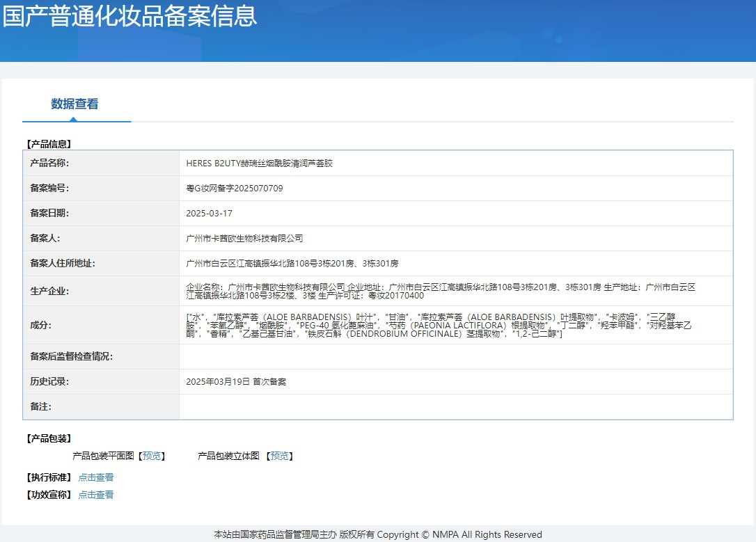Select the product name HERES B2UTY value

260,164
